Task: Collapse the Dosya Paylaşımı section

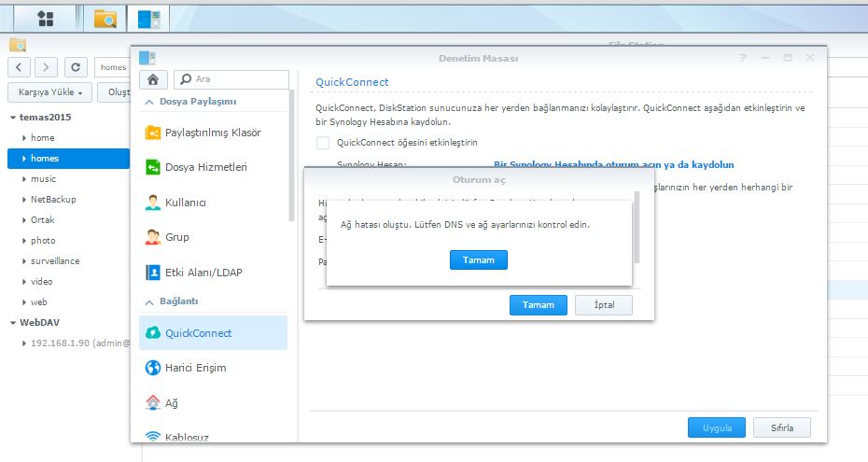Action: (x=149, y=101)
